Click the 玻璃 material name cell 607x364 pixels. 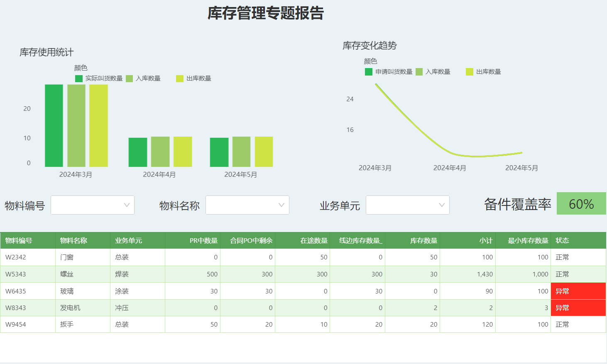pos(83,291)
